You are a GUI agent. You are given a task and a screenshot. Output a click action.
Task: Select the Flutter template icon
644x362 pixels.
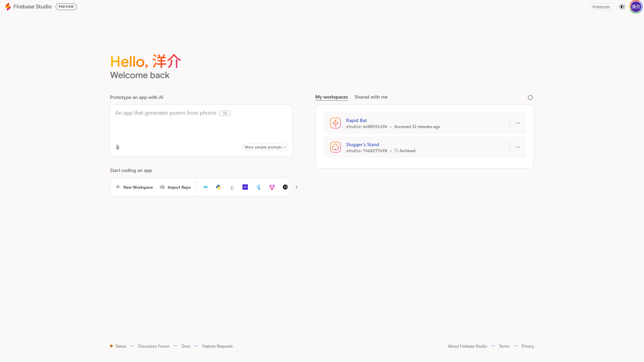[259, 187]
